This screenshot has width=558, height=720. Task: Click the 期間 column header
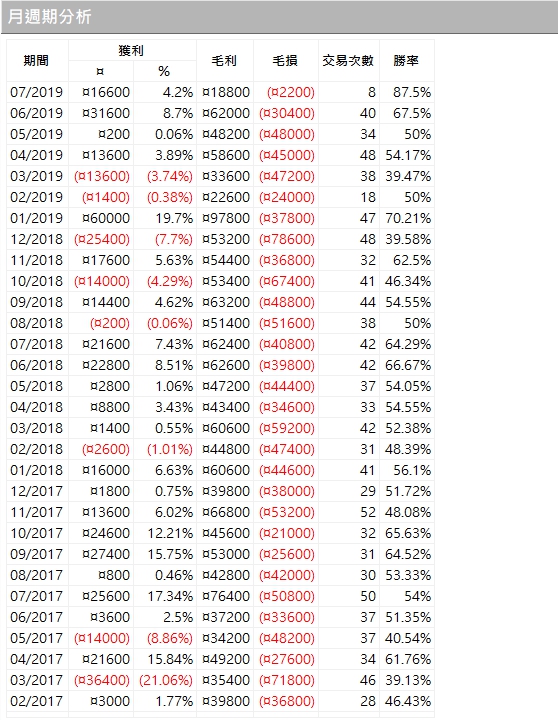point(37,61)
